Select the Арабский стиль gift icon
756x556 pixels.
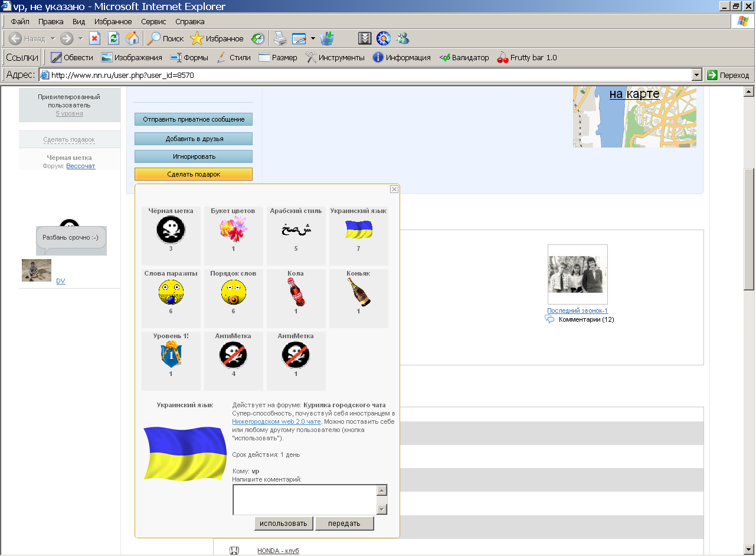click(x=296, y=229)
